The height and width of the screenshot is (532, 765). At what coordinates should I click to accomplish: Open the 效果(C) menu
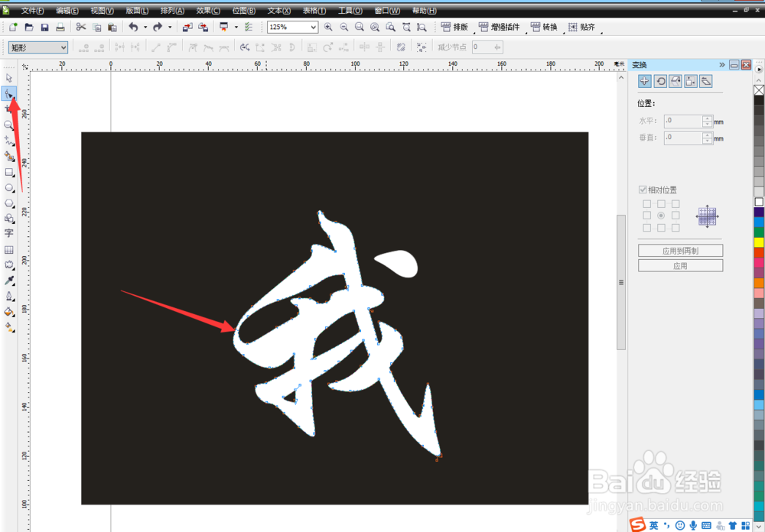[208, 11]
